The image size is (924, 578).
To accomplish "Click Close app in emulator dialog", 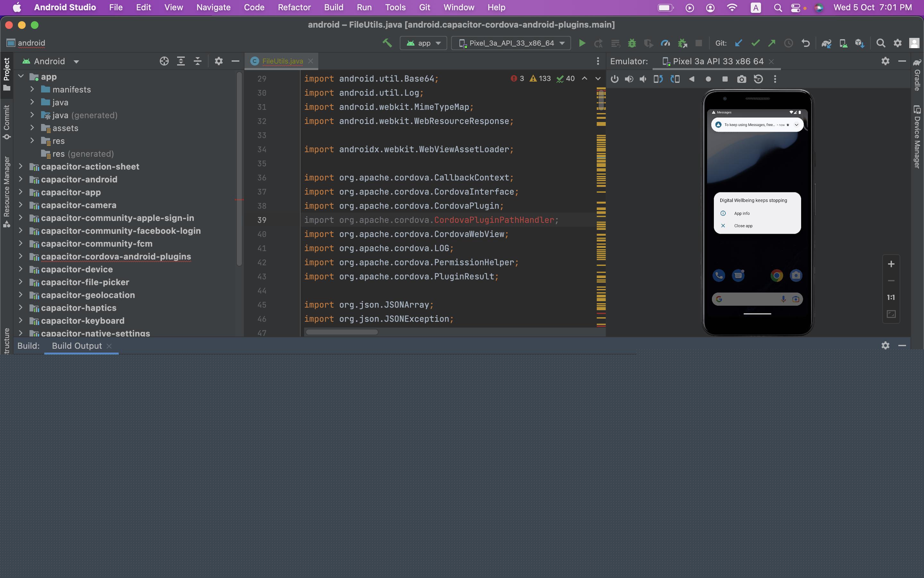I will tap(743, 225).
